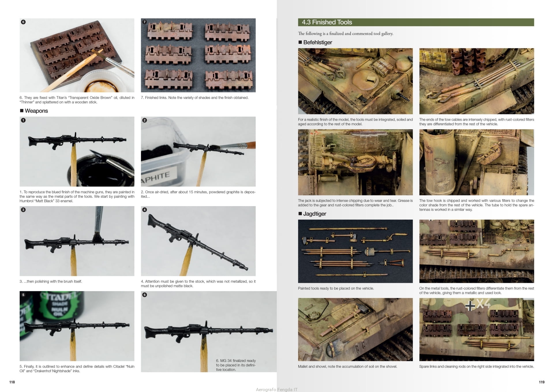Screen dimensions: 554x392
Task: Click the Jagdtiger subsection heading
Action: coord(315,214)
